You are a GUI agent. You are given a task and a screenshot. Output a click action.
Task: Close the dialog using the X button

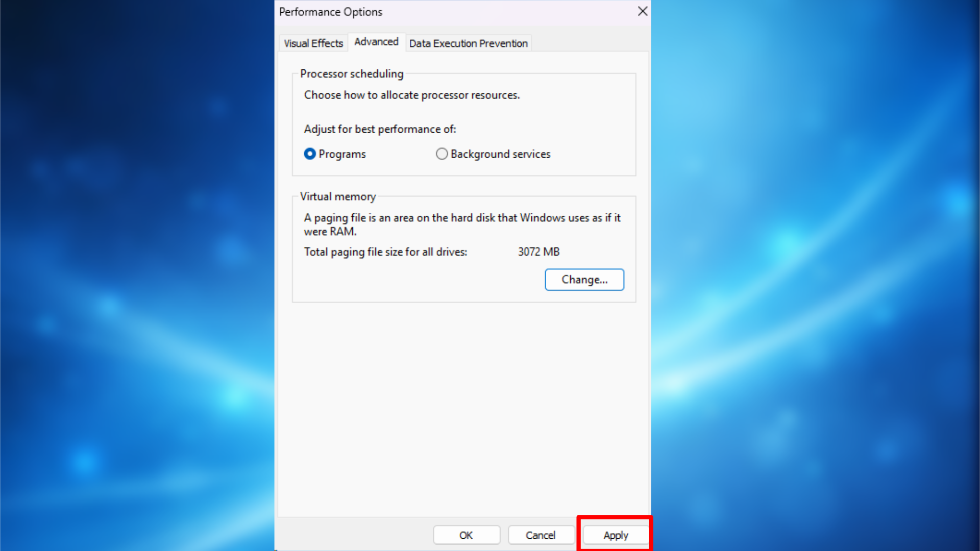point(642,11)
